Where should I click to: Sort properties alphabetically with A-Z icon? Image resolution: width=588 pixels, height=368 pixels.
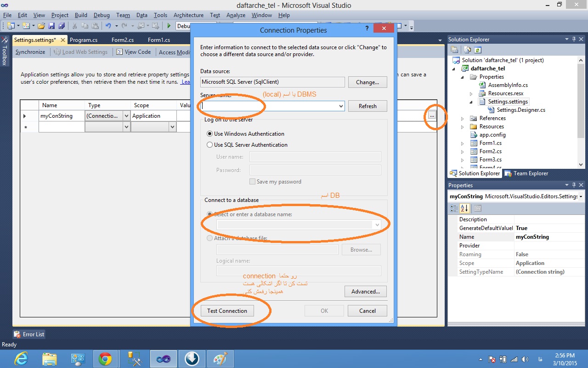pyautogui.click(x=464, y=208)
